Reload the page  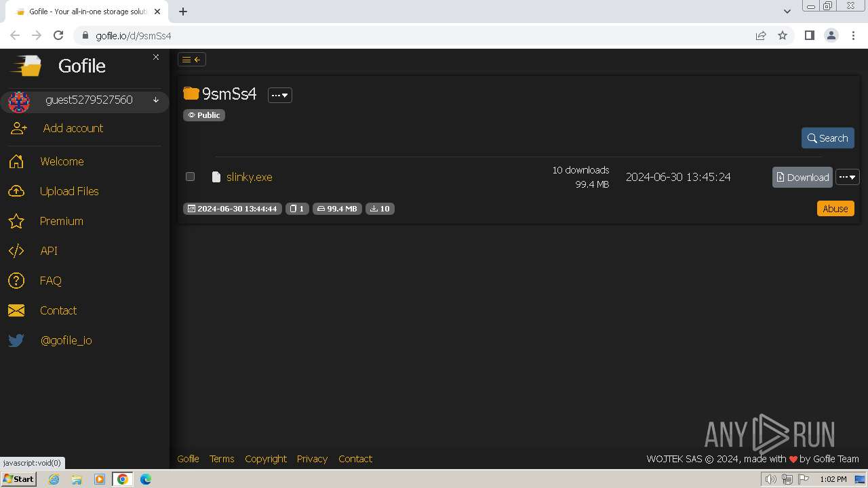click(58, 36)
